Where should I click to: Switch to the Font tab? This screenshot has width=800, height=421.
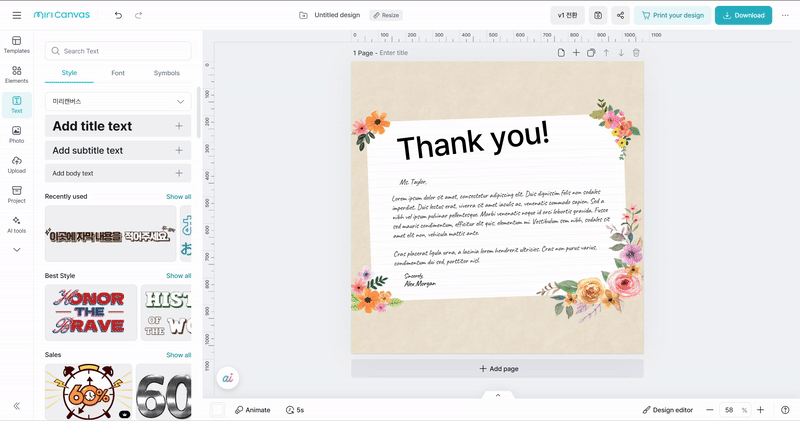[x=118, y=73]
